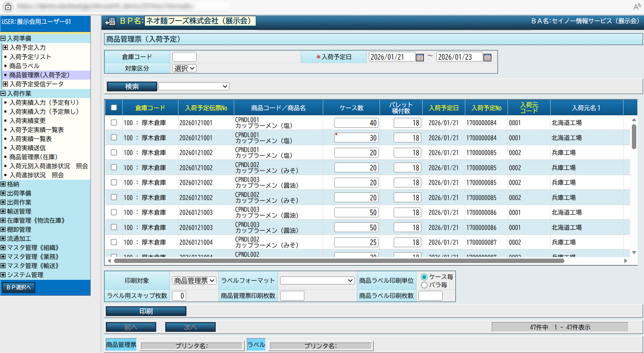Open the end-date calendar picker icon
Screen dimensions: 644x353
click(487, 58)
